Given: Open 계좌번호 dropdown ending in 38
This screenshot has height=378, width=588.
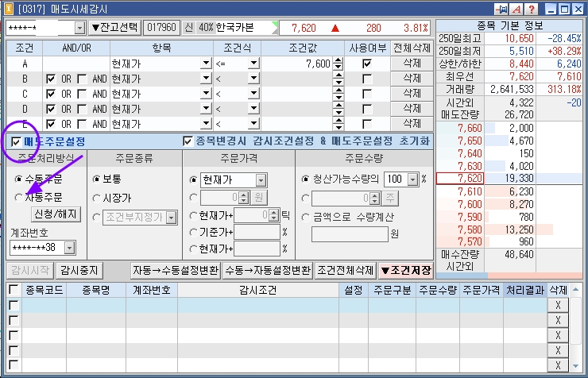Looking at the screenshot, I should (x=70, y=248).
